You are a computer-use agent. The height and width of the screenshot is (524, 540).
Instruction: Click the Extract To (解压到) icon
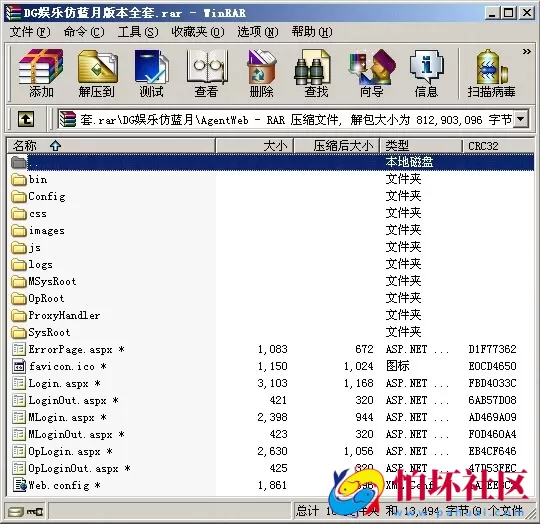(97, 73)
